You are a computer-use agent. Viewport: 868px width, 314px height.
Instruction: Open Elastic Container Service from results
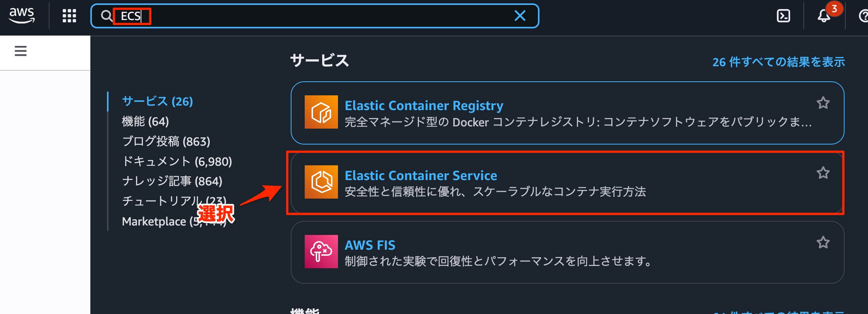coord(421,175)
